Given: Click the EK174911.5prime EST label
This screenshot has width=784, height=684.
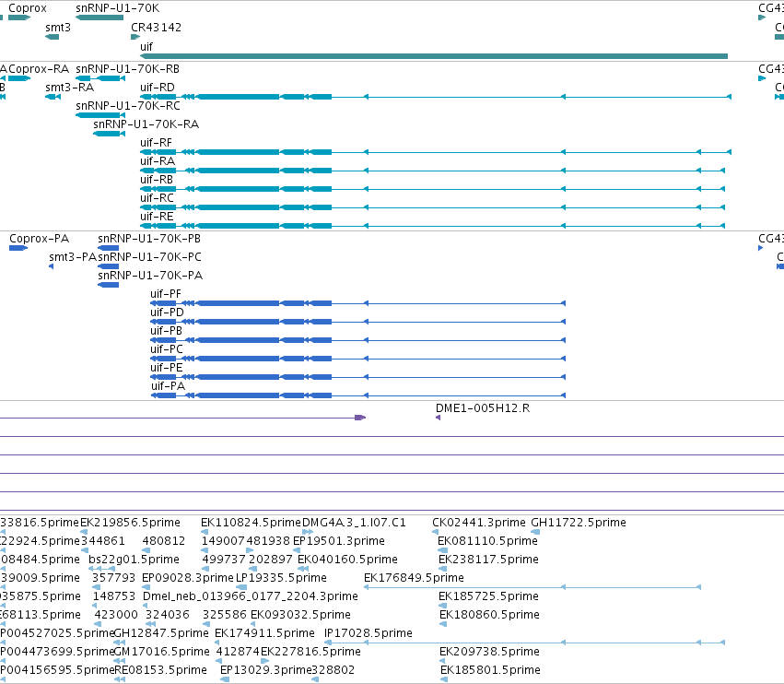Looking at the screenshot, I should 264,633.
